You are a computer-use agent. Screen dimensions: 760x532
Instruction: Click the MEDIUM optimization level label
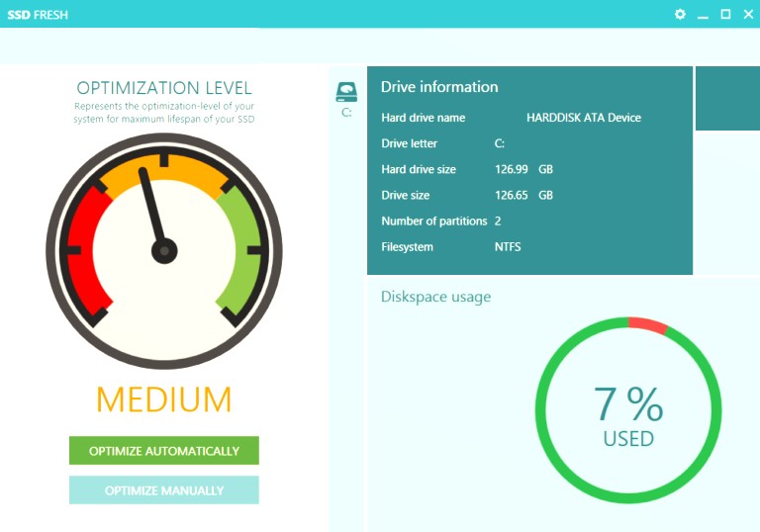click(164, 399)
